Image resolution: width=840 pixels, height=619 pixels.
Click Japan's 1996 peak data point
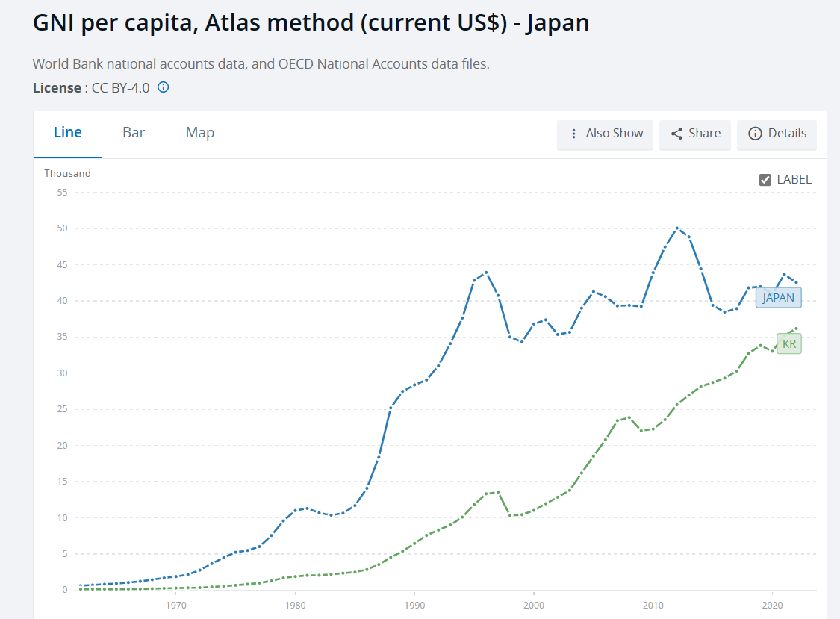pos(486,273)
